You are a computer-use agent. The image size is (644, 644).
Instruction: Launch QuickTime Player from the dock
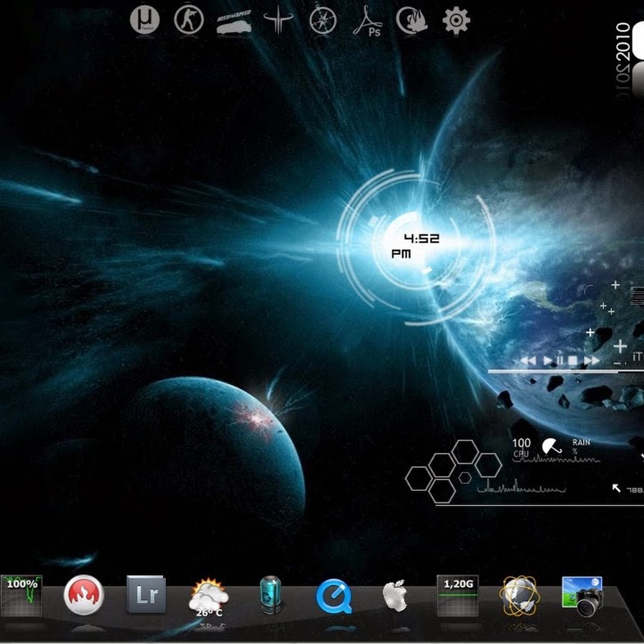tap(334, 595)
